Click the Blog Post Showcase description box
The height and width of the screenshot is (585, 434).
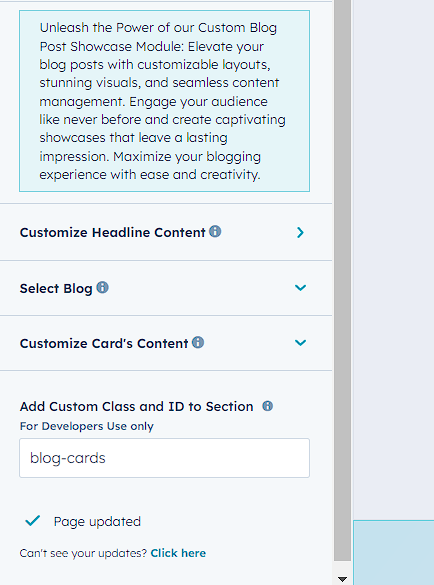tap(164, 101)
